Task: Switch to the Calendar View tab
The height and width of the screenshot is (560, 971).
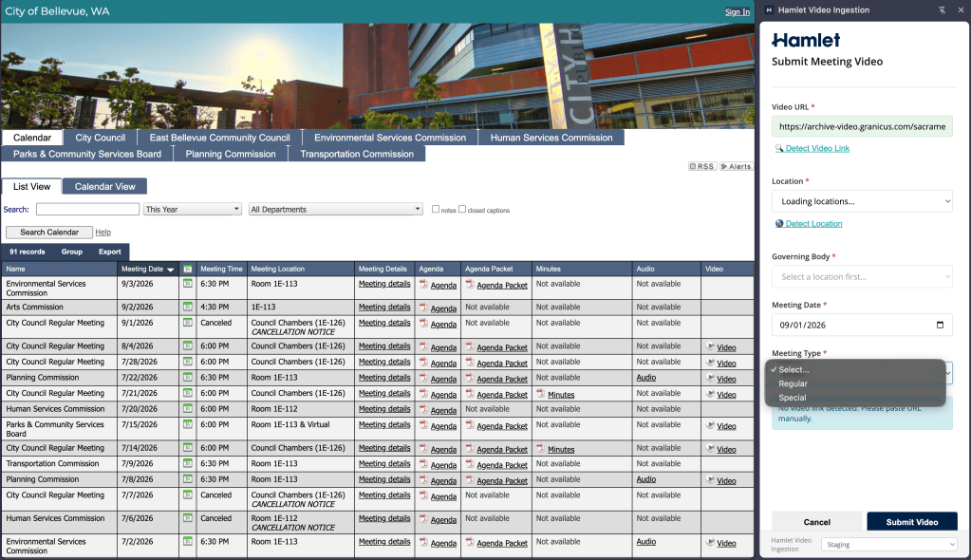Action: [104, 186]
